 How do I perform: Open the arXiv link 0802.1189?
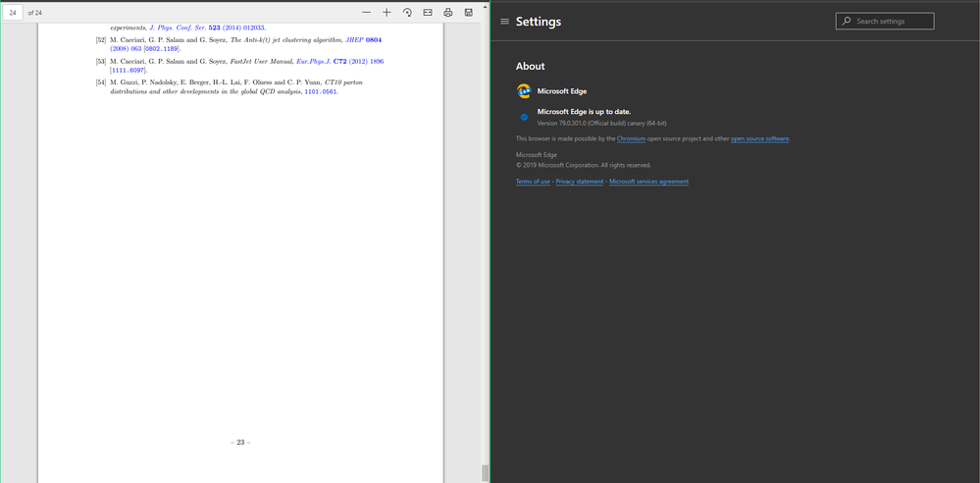coord(161,49)
